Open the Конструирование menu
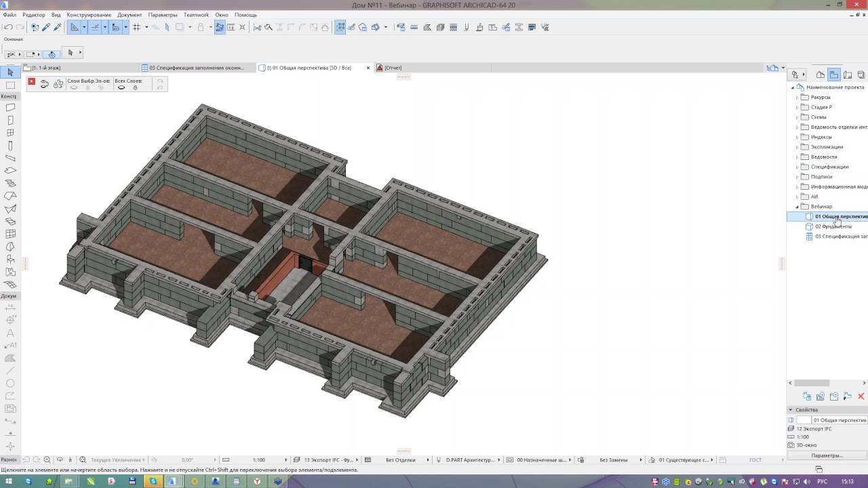868x488 pixels. (89, 15)
